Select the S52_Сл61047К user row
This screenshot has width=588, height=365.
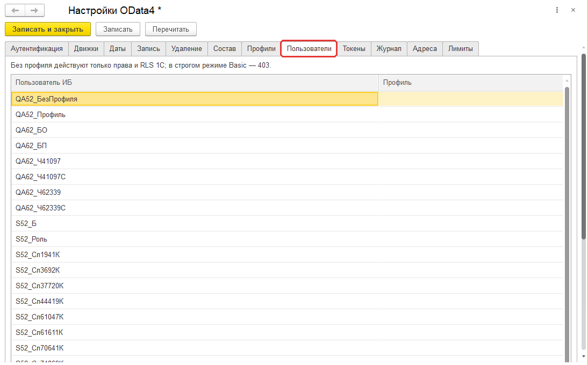pos(287,317)
